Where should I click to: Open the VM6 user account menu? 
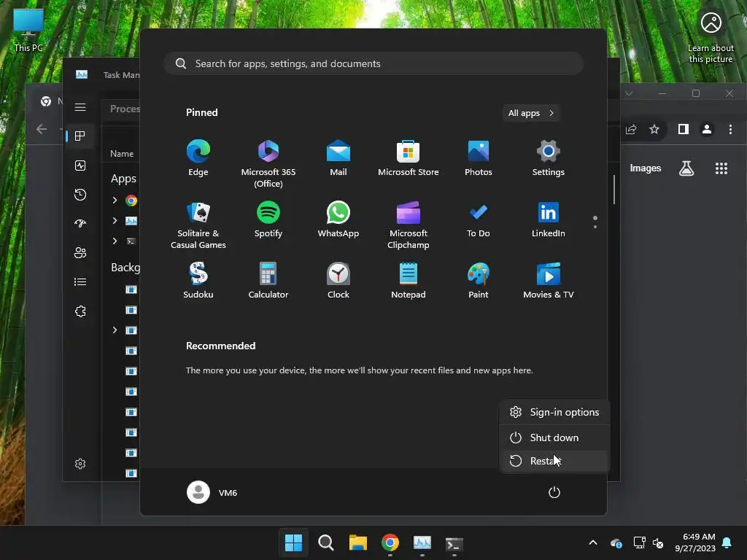(x=212, y=492)
